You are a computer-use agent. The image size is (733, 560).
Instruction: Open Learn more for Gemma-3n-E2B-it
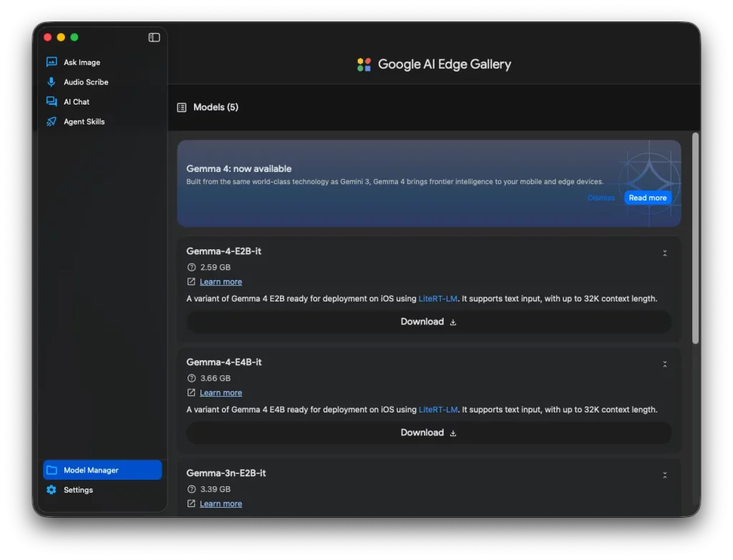[220, 503]
